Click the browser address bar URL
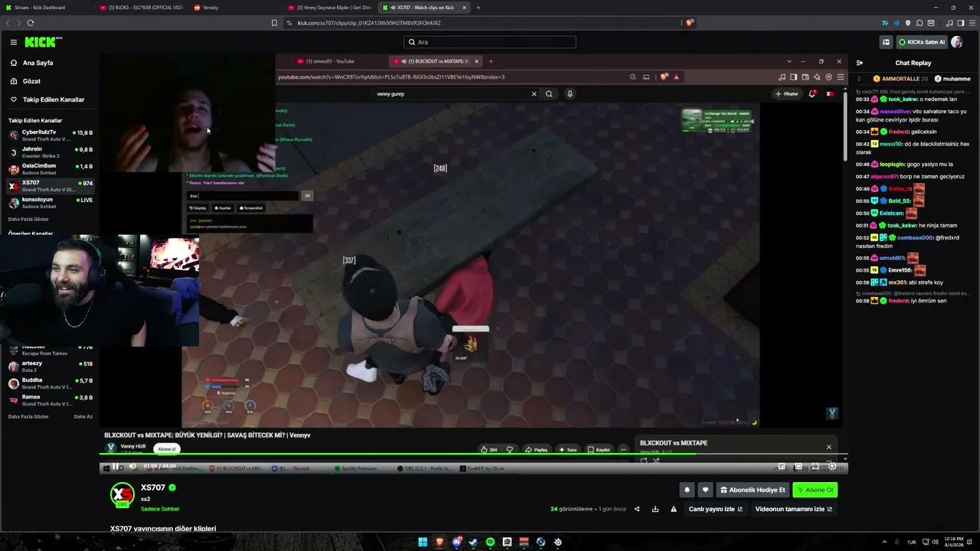The image size is (980, 551). [x=369, y=23]
